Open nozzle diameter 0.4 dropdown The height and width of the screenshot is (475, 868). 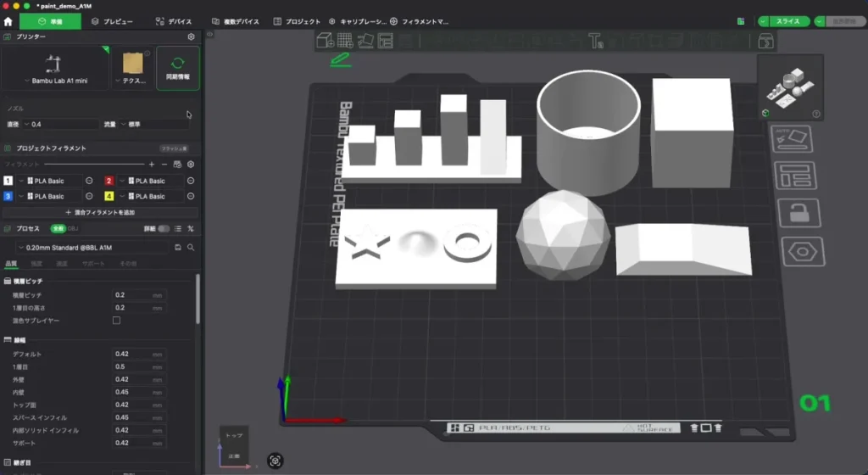[60, 125]
